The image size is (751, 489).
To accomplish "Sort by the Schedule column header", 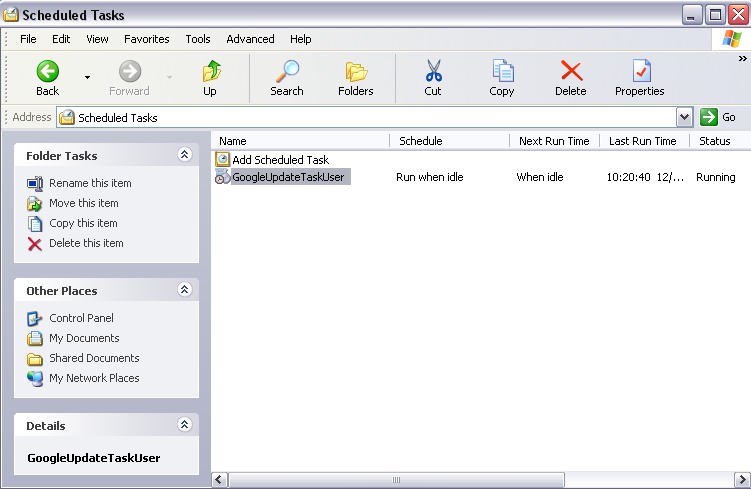I will tap(450, 141).
